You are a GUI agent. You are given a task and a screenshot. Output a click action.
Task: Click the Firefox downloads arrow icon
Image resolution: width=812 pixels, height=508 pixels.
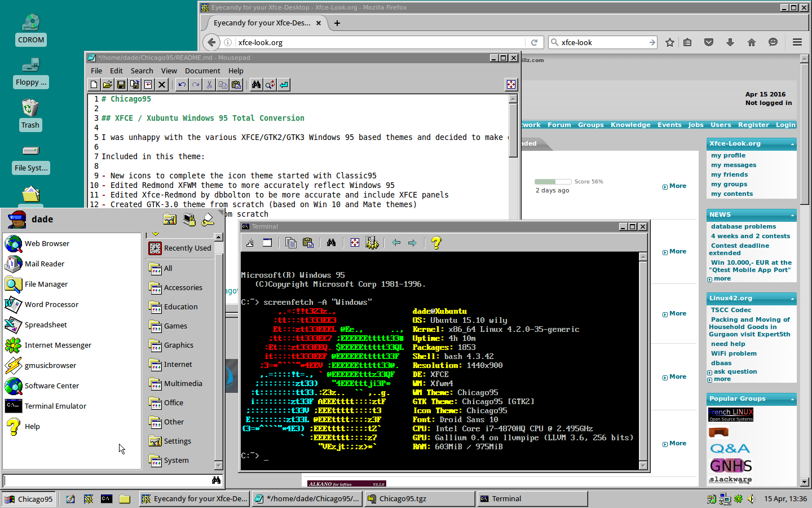tap(730, 42)
